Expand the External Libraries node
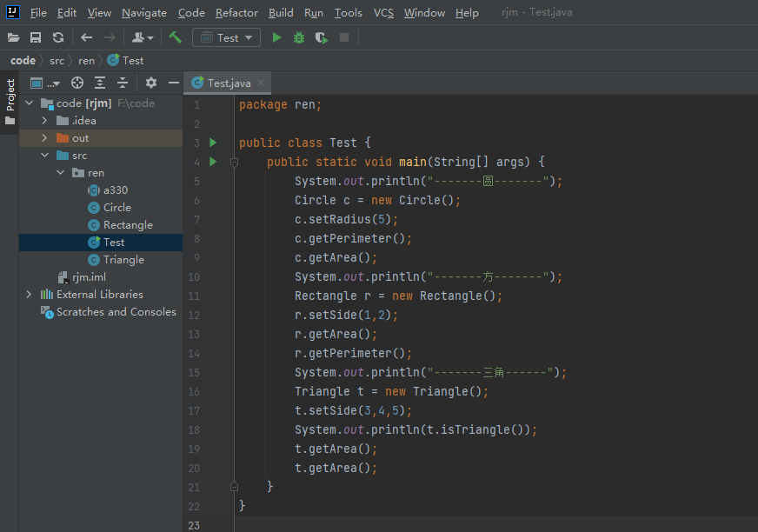The width and height of the screenshot is (758, 532). click(x=29, y=295)
